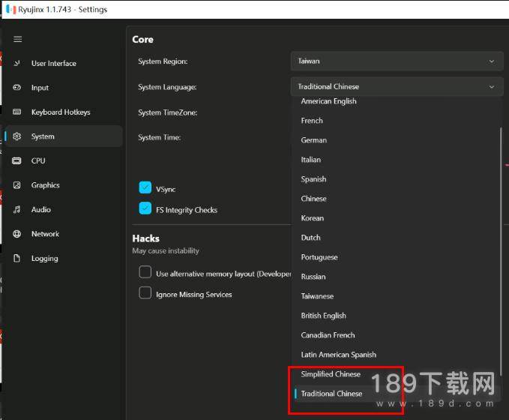Open the Input settings page
This screenshot has height=420, width=509.
(64, 88)
